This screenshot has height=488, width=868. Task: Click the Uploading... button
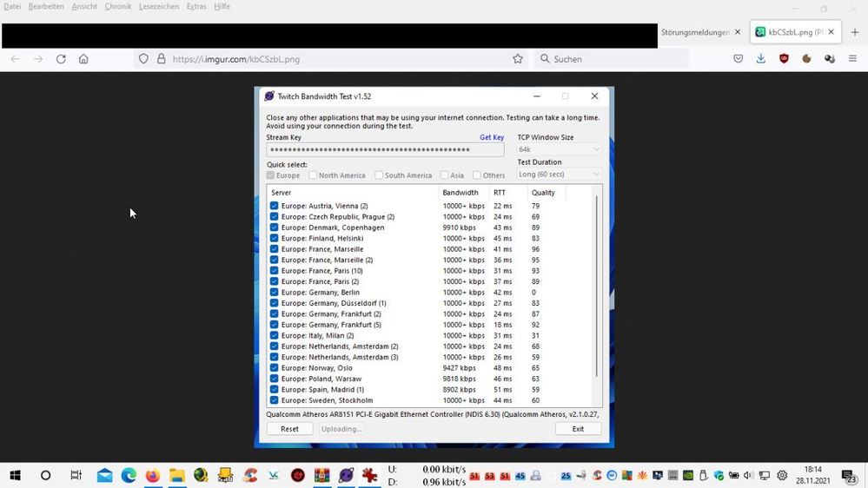tap(341, 429)
